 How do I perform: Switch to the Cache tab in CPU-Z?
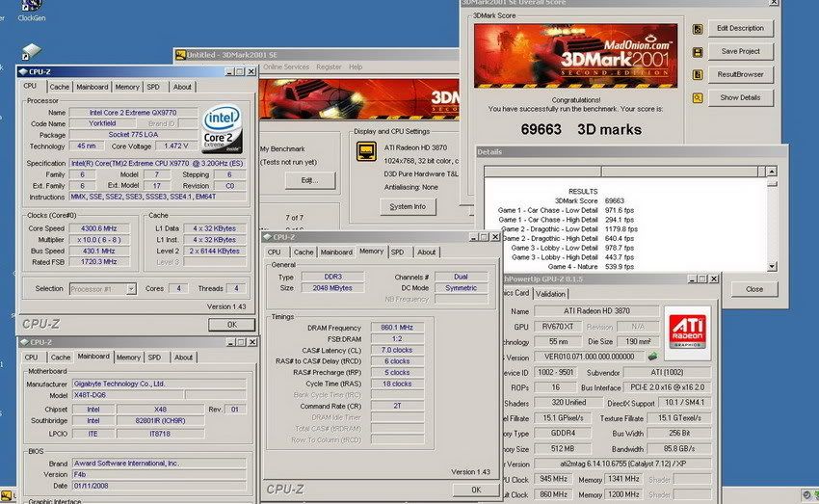(x=60, y=87)
